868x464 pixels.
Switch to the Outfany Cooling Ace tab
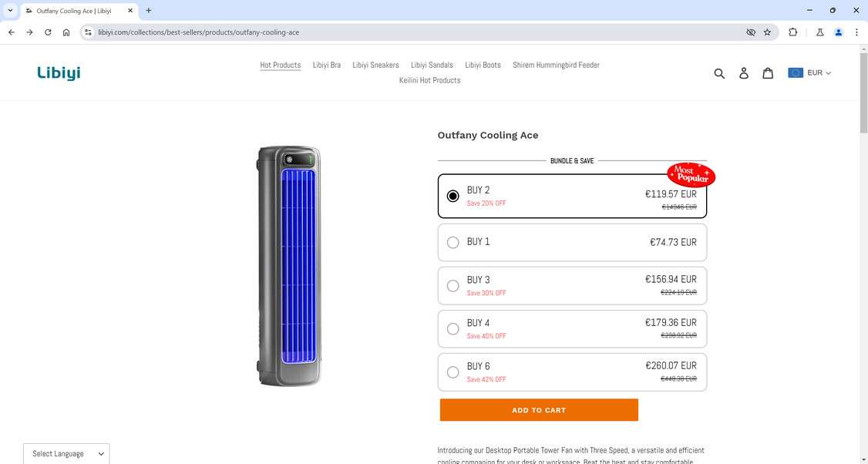73,10
